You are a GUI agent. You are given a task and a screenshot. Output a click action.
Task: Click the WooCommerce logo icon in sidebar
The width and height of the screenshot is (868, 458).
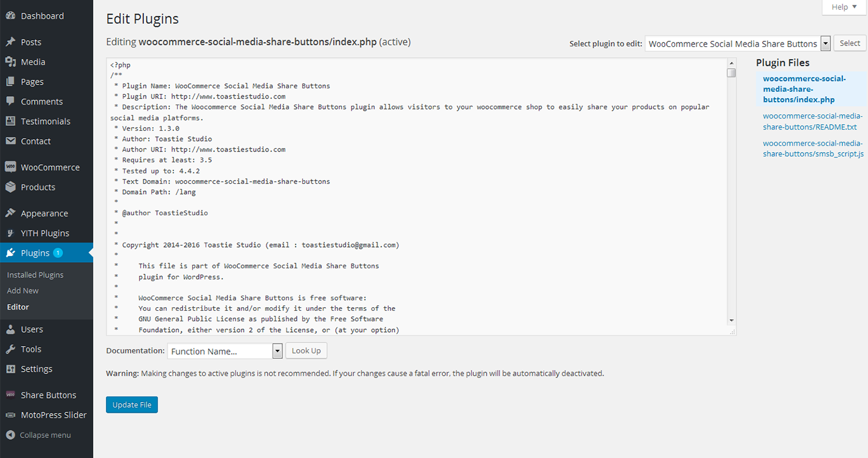point(10,167)
